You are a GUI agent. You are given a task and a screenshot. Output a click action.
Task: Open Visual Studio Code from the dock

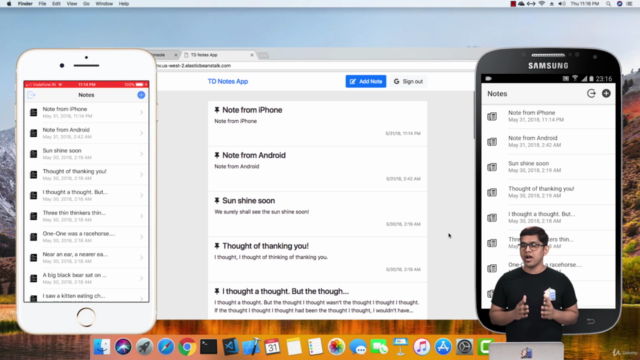[x=230, y=347]
